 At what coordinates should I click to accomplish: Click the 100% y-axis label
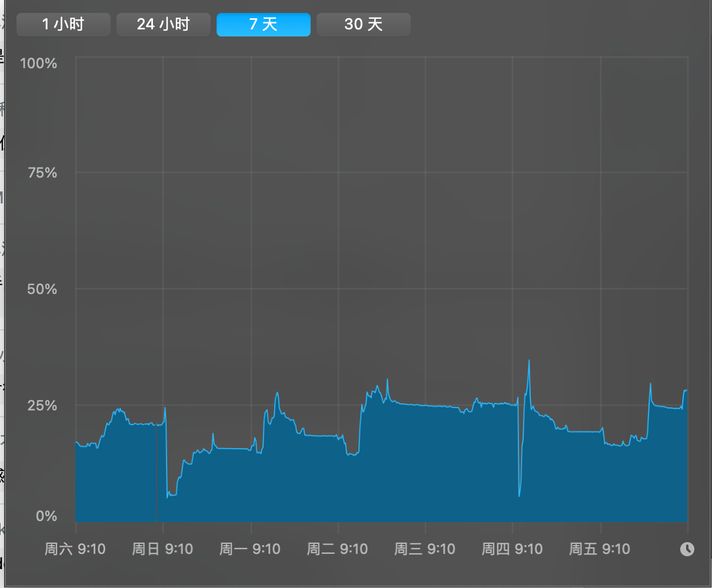click(39, 64)
